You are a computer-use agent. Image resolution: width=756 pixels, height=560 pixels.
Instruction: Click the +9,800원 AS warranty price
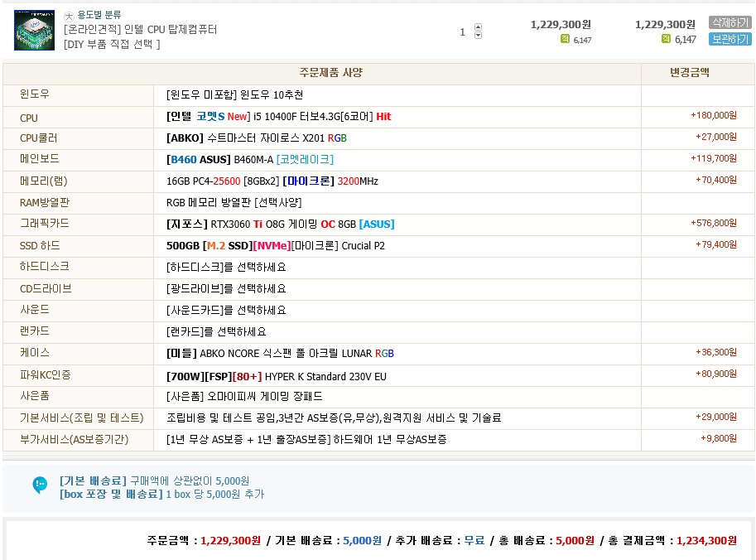[719, 438]
